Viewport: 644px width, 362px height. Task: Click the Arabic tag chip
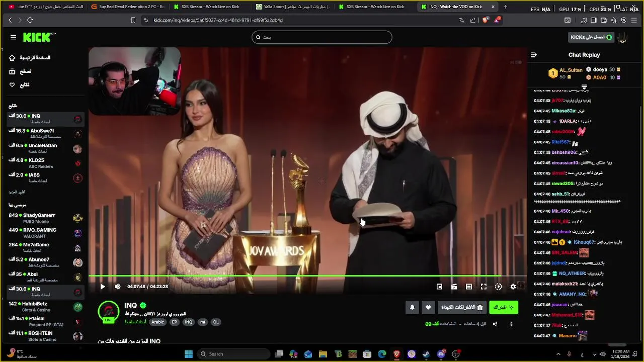(x=158, y=322)
